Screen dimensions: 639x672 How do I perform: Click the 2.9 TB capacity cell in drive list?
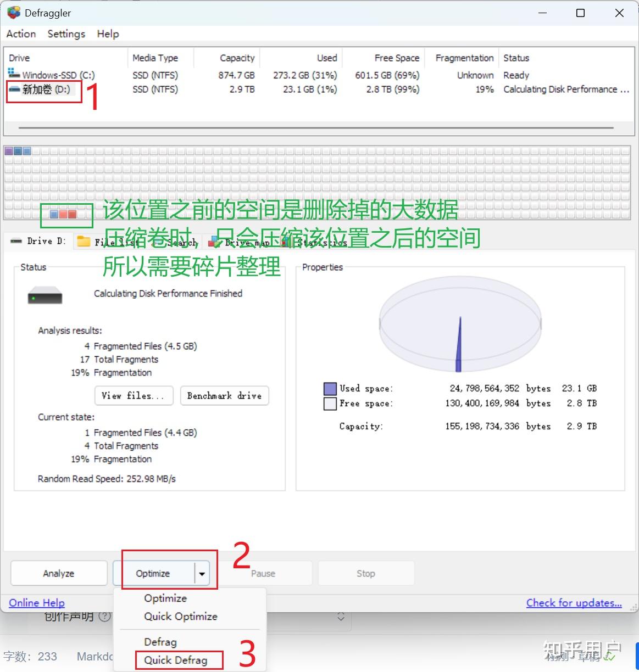[242, 89]
